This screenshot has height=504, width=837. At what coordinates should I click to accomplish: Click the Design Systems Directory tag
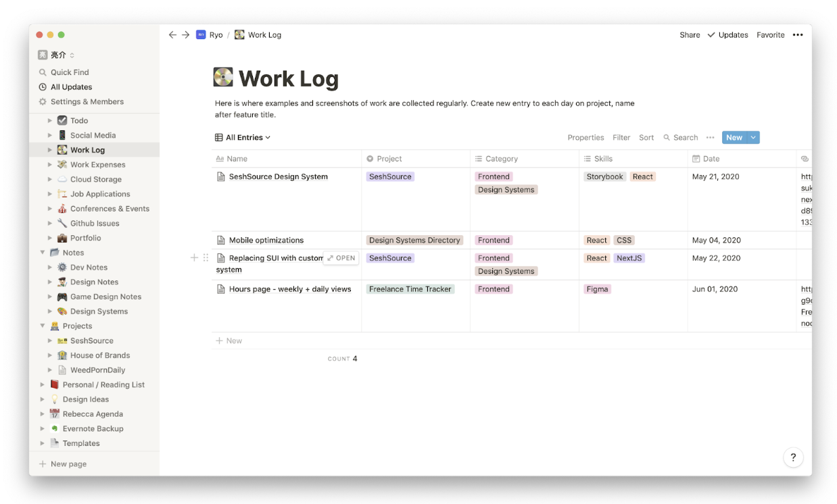pos(414,240)
